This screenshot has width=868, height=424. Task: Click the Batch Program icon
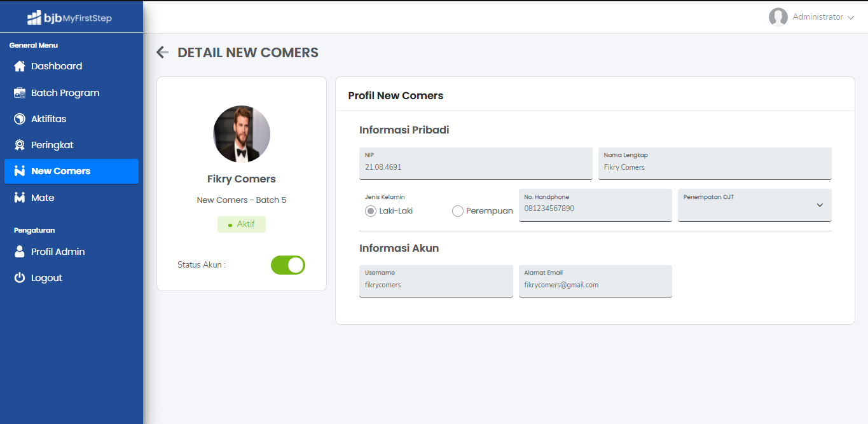click(20, 93)
